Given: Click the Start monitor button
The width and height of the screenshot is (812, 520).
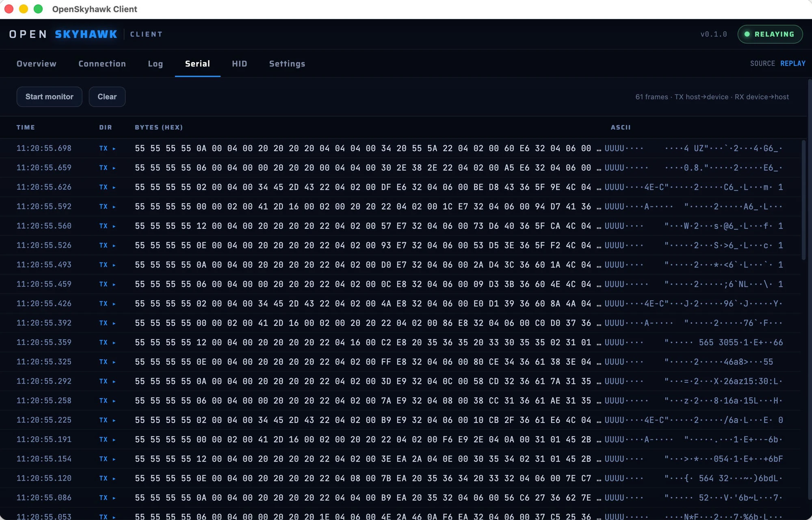Looking at the screenshot, I should [49, 97].
